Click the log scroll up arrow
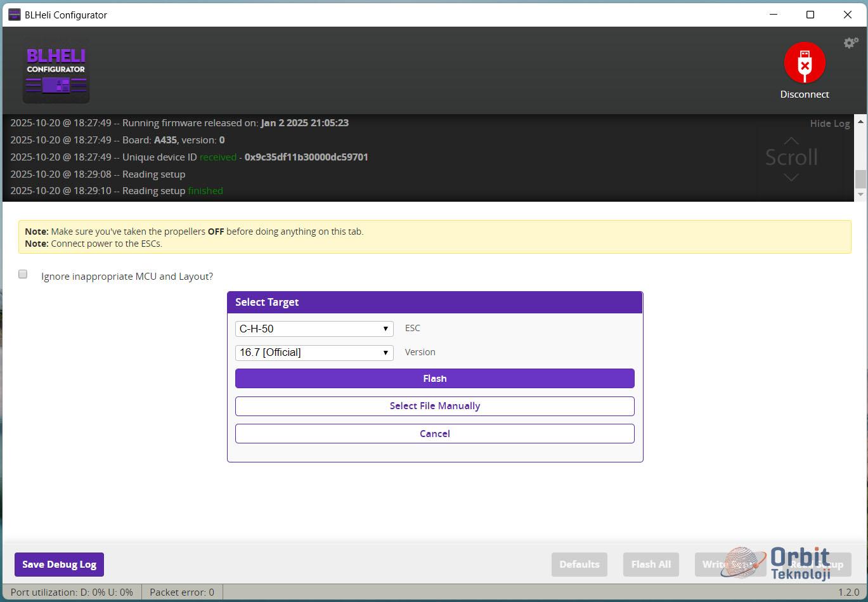 860,121
